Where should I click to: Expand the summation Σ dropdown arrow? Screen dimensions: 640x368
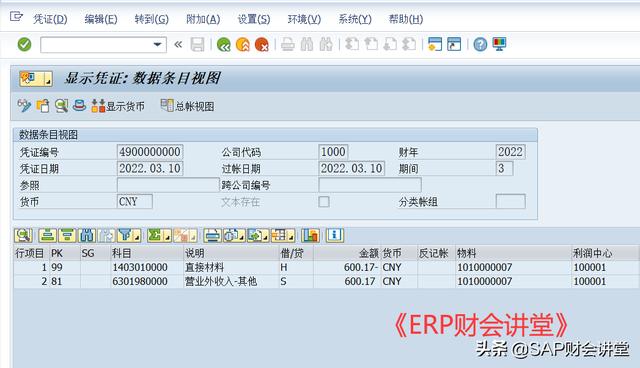pyautogui.click(x=167, y=237)
